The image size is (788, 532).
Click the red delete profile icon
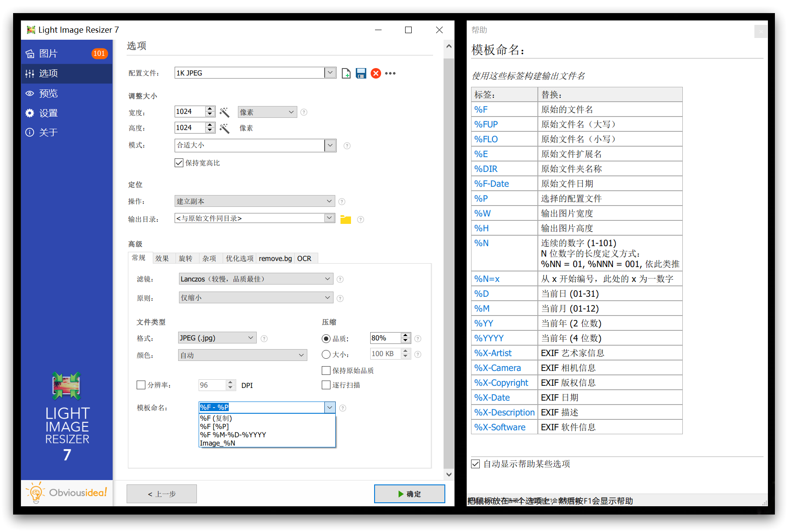[x=375, y=73]
